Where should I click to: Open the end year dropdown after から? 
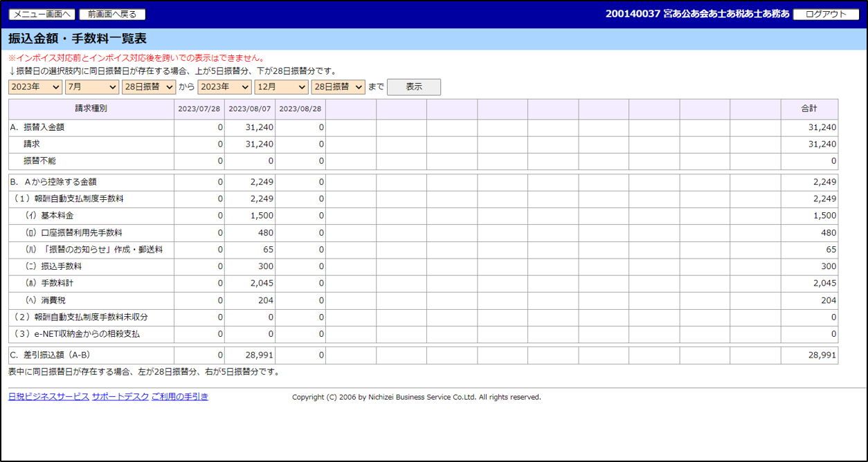[x=225, y=87]
